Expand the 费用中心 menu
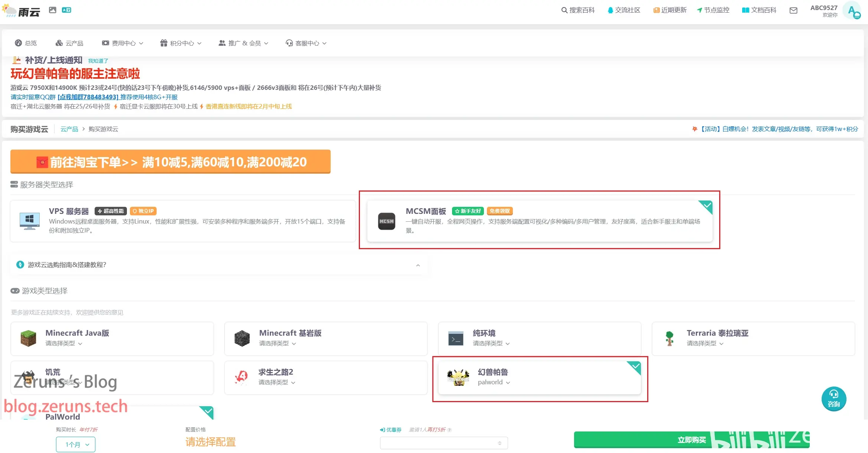Screen dimensions: 868x453 122,43
